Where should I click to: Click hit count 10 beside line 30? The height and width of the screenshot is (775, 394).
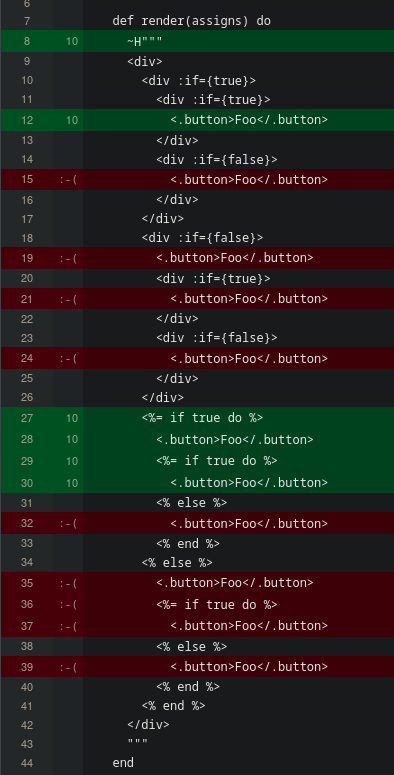72,483
